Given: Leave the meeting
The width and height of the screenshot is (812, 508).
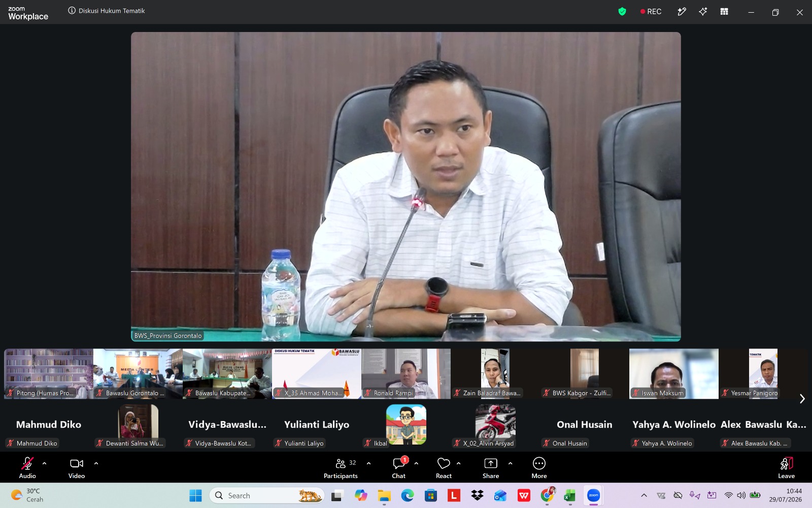Looking at the screenshot, I should coord(786,467).
